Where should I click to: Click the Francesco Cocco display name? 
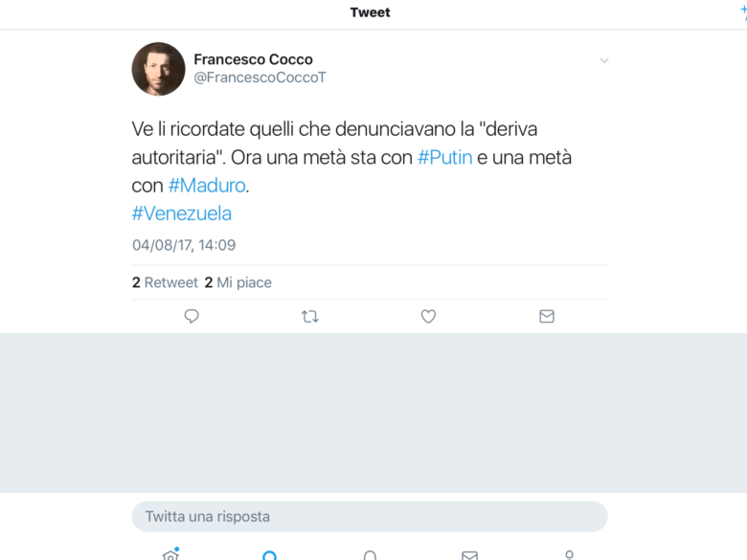[x=254, y=59]
